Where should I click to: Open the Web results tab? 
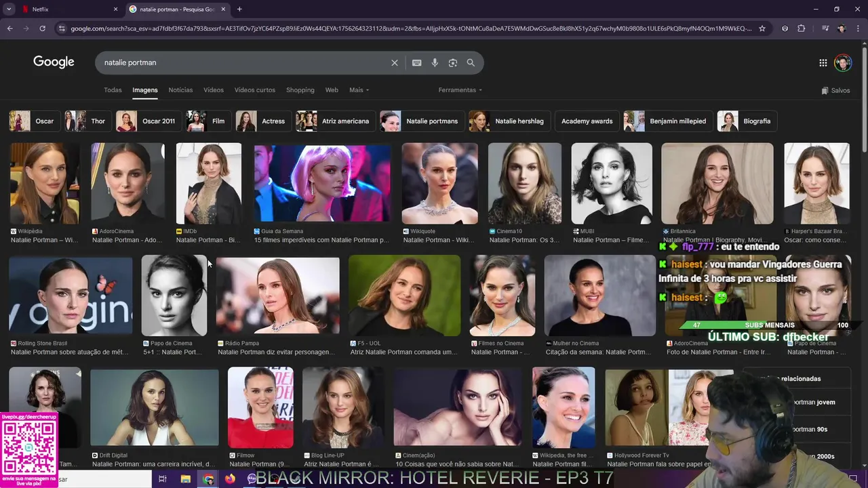pyautogui.click(x=332, y=90)
